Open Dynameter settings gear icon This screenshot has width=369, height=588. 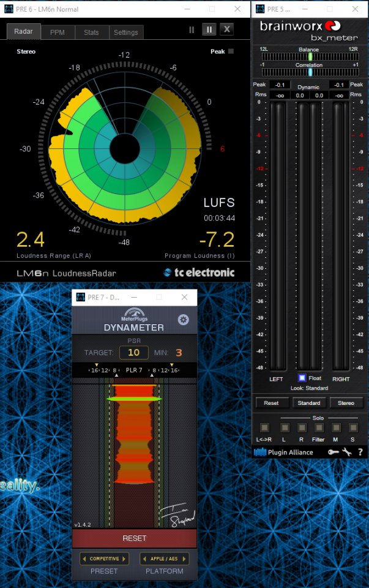click(x=183, y=320)
